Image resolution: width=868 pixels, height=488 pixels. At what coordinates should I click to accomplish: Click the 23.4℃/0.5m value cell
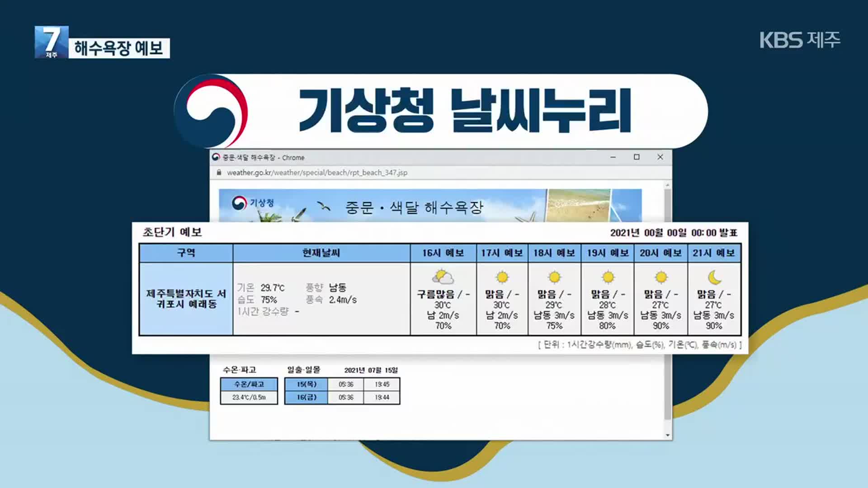pos(249,398)
